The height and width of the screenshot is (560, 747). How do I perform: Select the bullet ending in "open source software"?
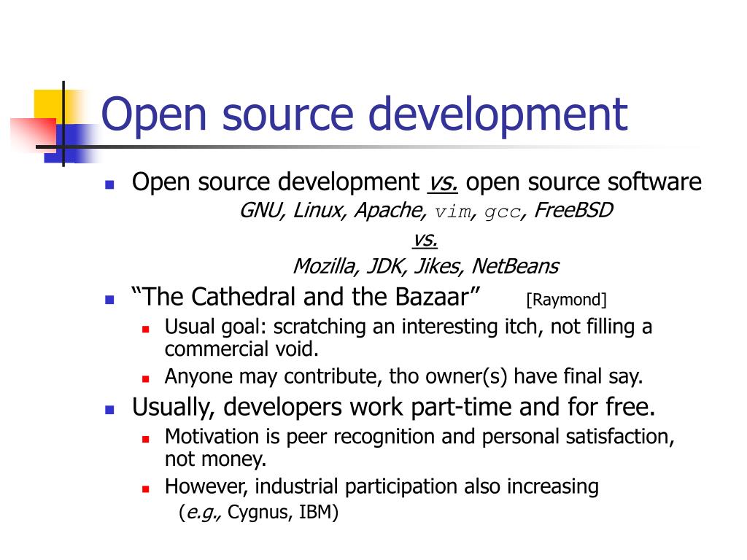[x=417, y=182]
